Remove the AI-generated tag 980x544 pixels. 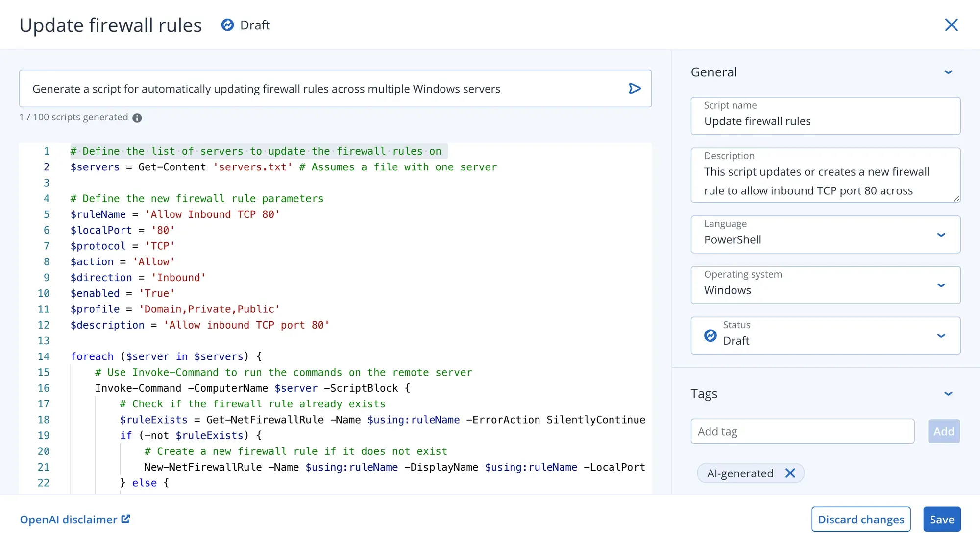pos(790,473)
